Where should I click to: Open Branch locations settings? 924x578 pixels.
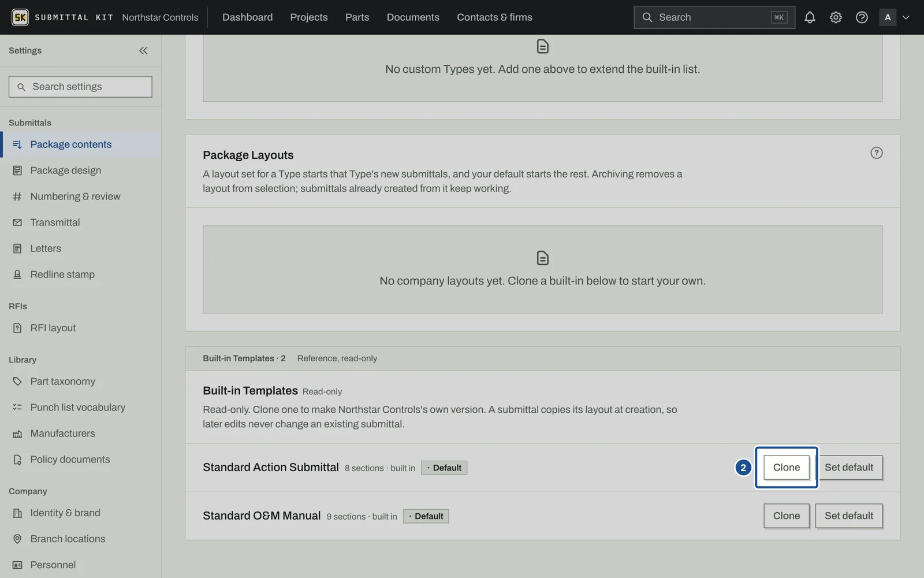pos(80,539)
